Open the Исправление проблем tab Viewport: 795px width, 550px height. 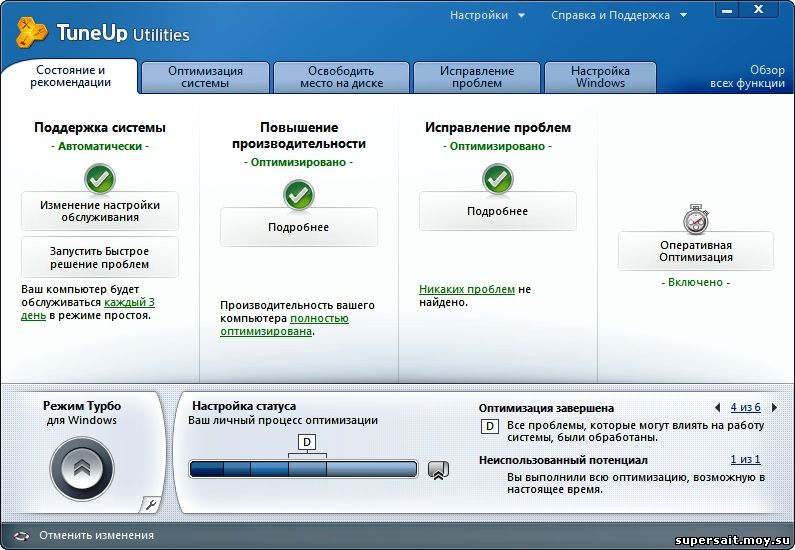(x=477, y=77)
